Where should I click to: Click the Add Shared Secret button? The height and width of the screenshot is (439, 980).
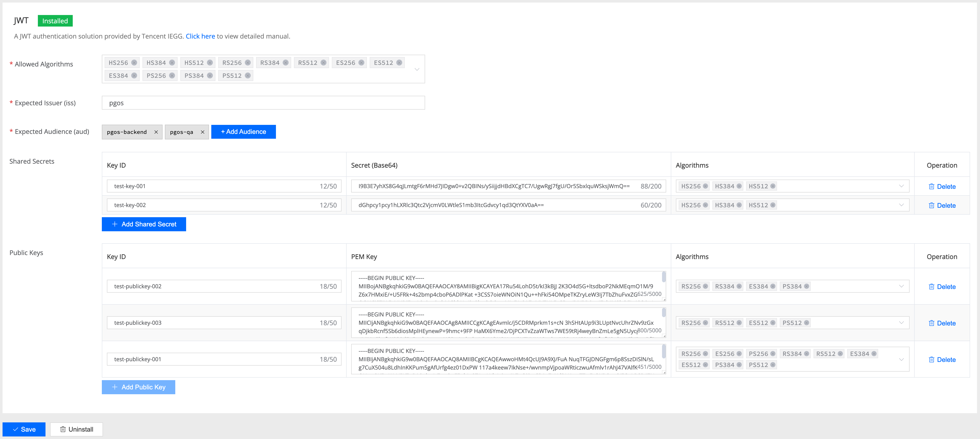[x=144, y=224]
